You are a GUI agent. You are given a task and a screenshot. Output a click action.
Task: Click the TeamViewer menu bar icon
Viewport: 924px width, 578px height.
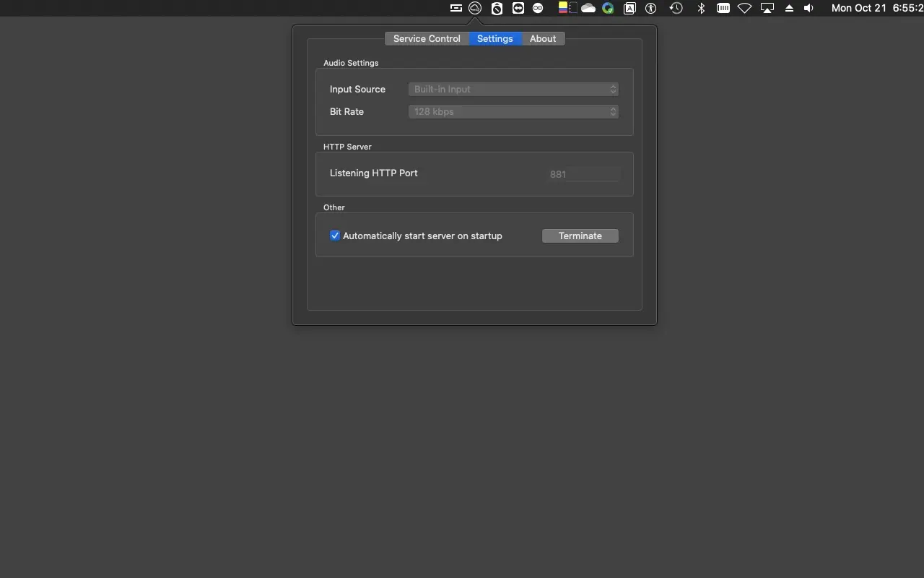click(517, 8)
